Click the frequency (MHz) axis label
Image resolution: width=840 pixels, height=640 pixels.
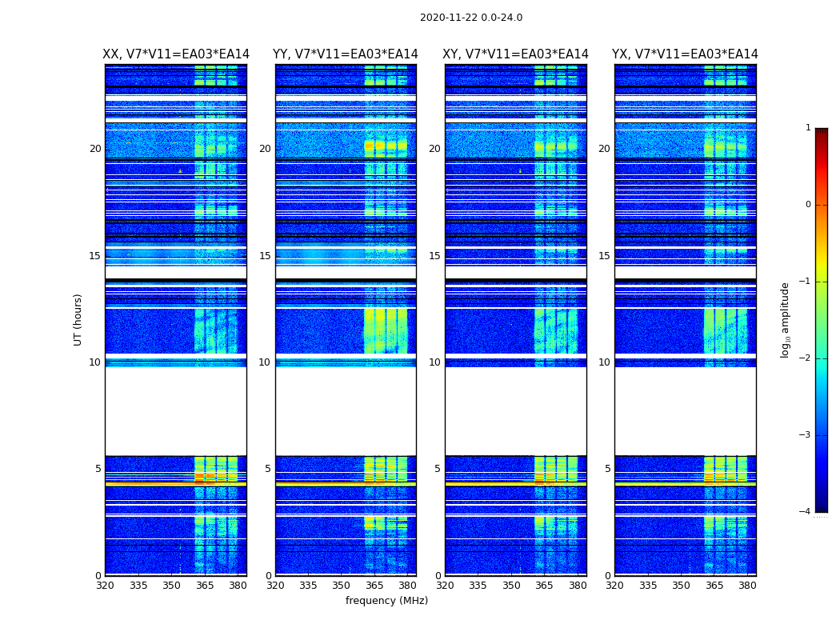click(x=386, y=600)
